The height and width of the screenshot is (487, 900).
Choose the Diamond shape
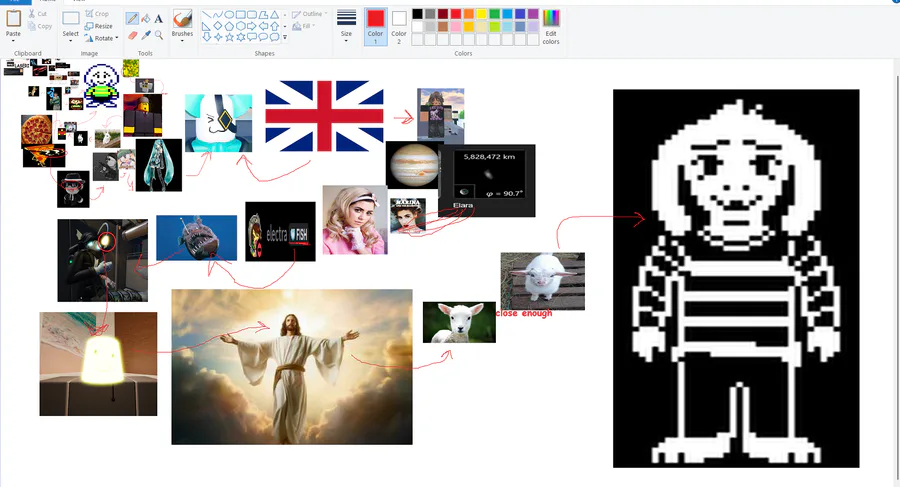click(x=218, y=26)
